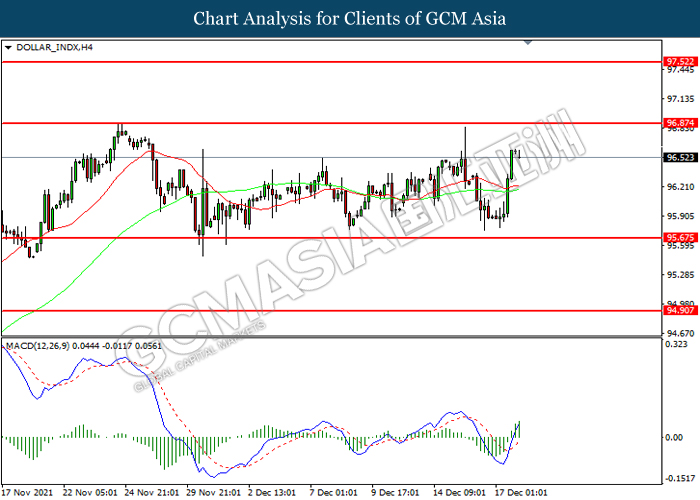This screenshot has width=700, height=500.
Task: Click the 97.135 price axis value
Action: [681, 99]
